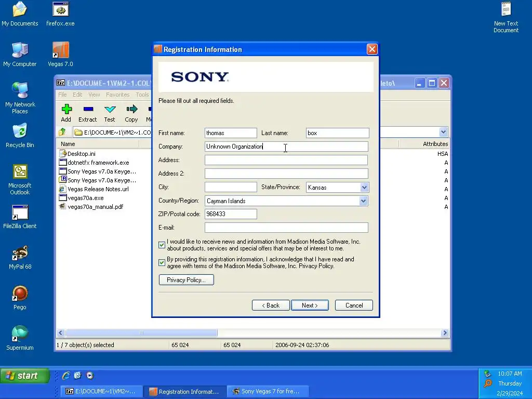Image resolution: width=532 pixels, height=399 pixels.
Task: Open the State/Province dropdown
Action: coord(364,187)
